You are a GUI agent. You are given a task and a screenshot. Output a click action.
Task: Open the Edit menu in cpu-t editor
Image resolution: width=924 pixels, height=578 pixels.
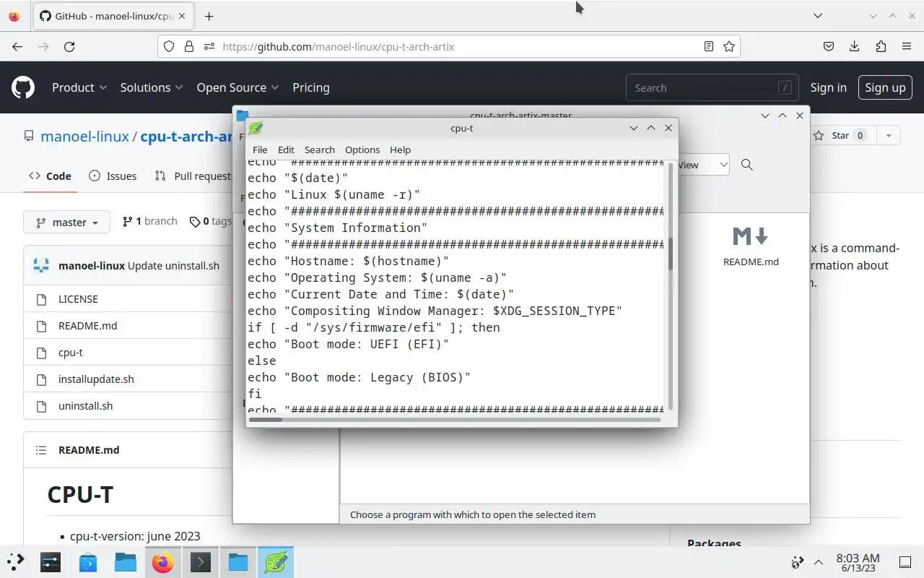click(286, 150)
